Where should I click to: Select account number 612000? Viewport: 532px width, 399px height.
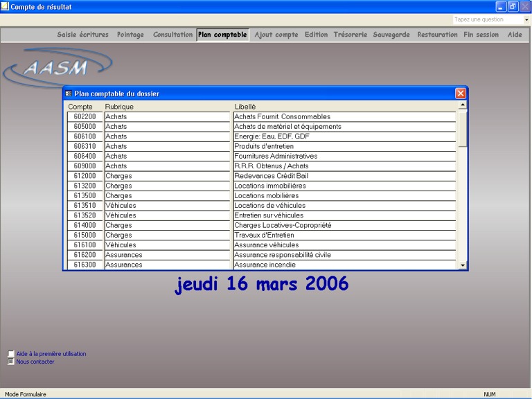click(85, 176)
